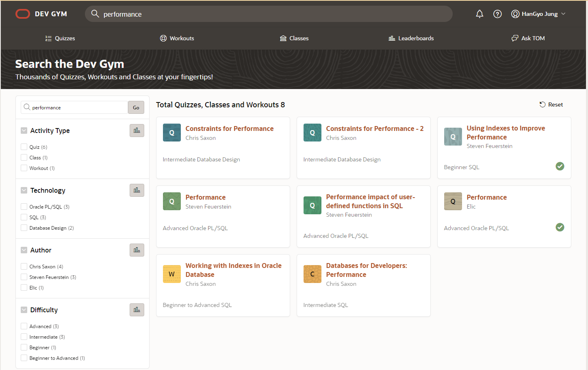588x370 pixels.
Task: Click the sidebar filter search input
Action: [x=74, y=107]
